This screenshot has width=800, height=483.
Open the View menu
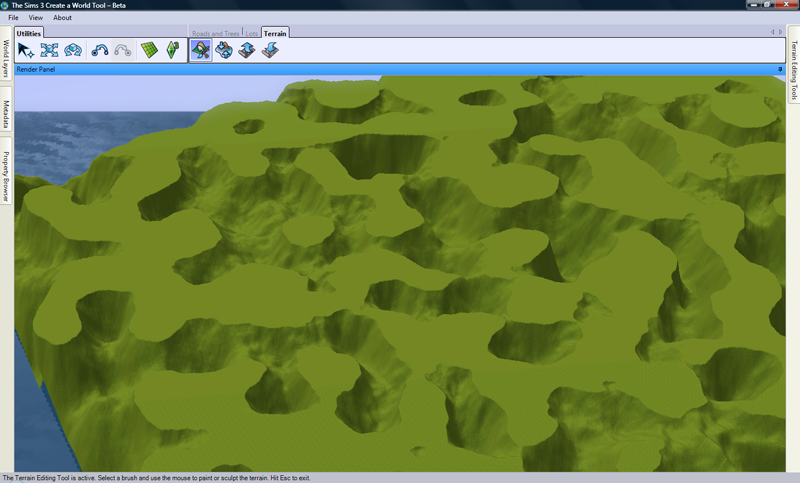pos(35,17)
